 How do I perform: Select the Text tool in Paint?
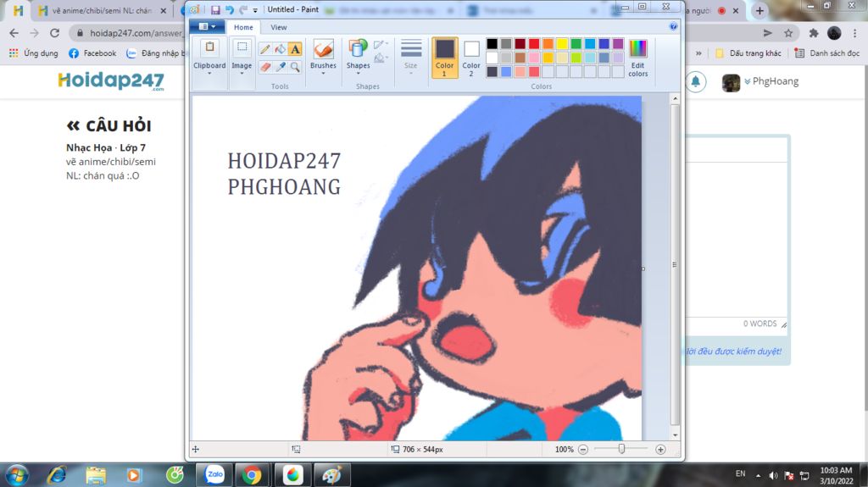[x=295, y=49]
